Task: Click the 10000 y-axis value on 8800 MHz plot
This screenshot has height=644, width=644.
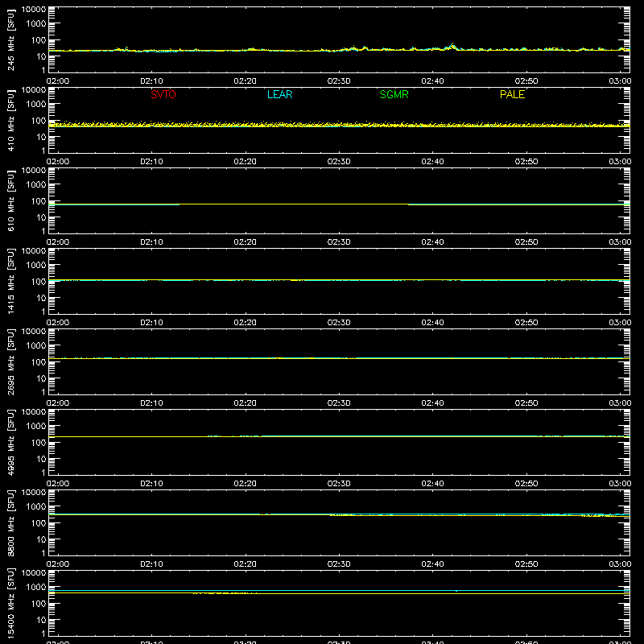Action: click(x=34, y=493)
